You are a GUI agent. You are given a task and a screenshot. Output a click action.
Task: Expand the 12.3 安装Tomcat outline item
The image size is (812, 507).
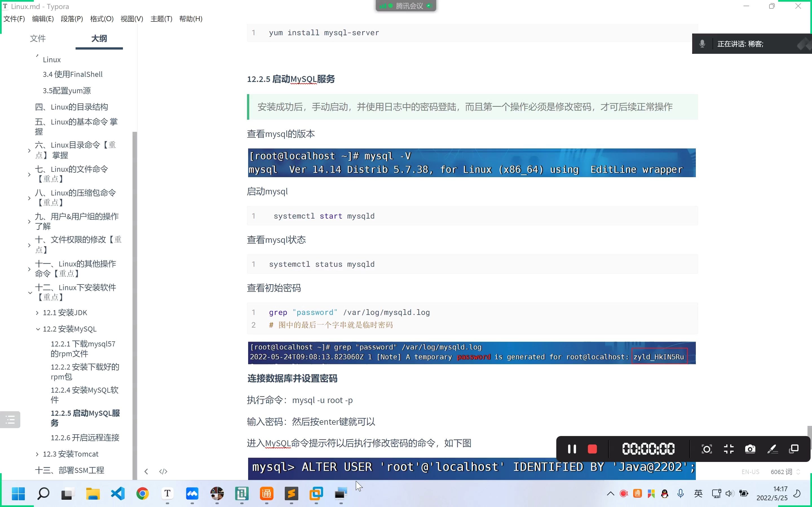[37, 454]
